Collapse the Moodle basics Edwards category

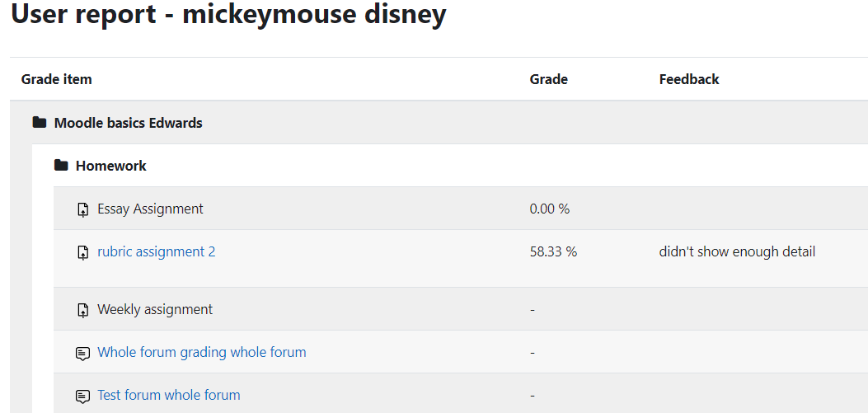[128, 122]
